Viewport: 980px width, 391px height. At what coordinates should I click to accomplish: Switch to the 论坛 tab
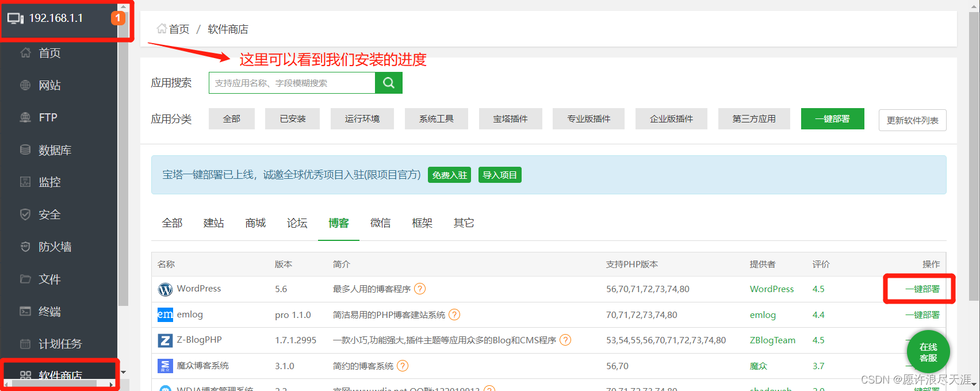coord(297,223)
